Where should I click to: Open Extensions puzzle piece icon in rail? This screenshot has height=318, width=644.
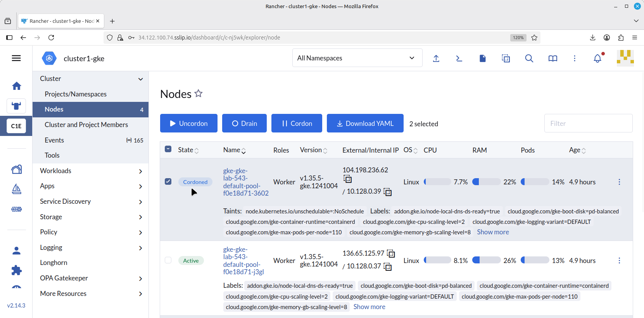click(x=16, y=270)
